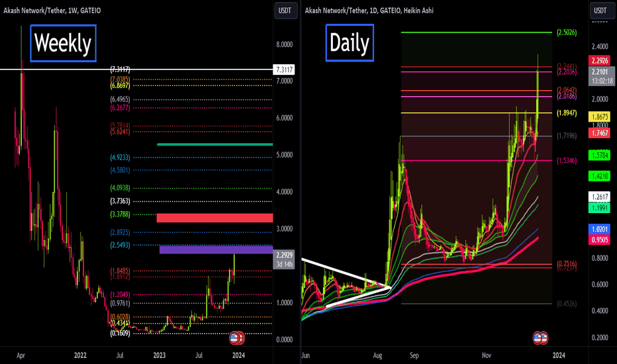Screen dimensions: 617x364
Task: Select the green horizontal line above 4.9233
Action: [215, 144]
